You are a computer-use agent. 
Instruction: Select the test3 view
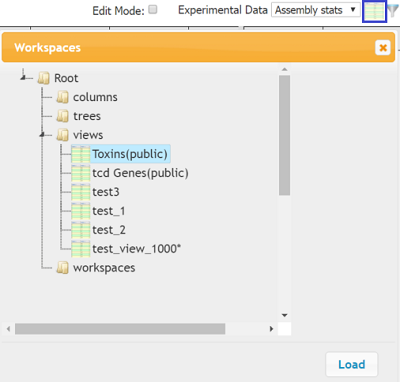pyautogui.click(x=106, y=192)
